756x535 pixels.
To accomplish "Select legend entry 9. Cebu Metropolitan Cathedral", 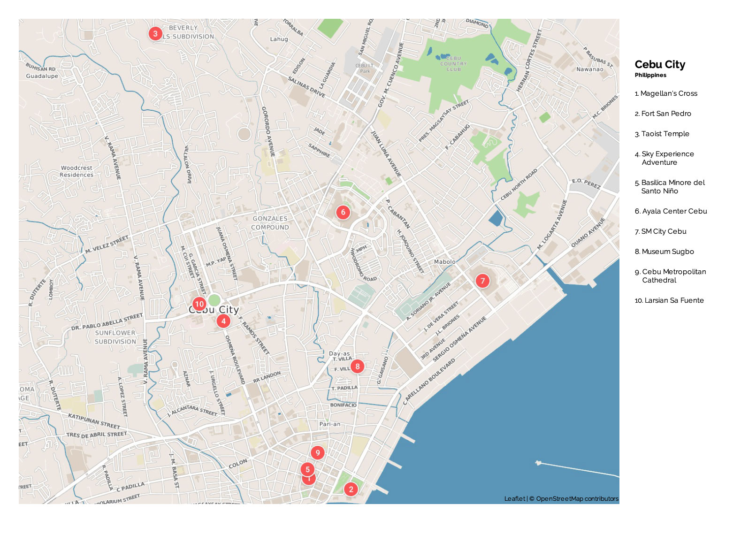I will 670,276.
